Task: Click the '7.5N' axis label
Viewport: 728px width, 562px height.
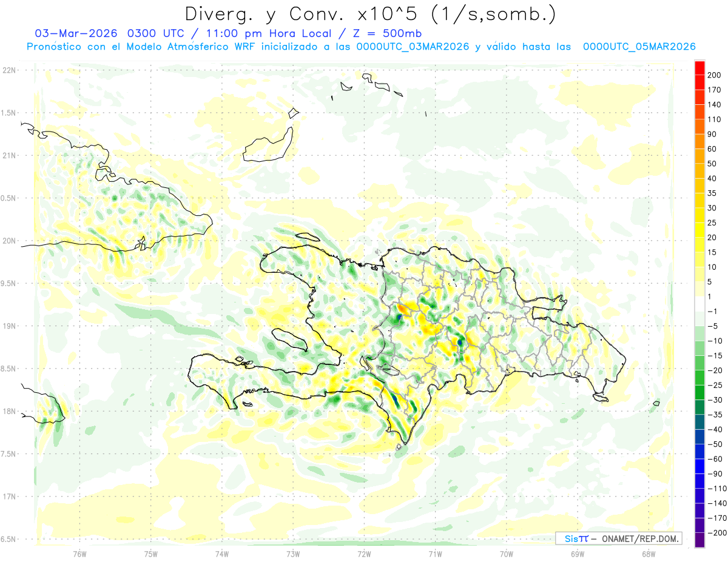Action: pos(8,454)
